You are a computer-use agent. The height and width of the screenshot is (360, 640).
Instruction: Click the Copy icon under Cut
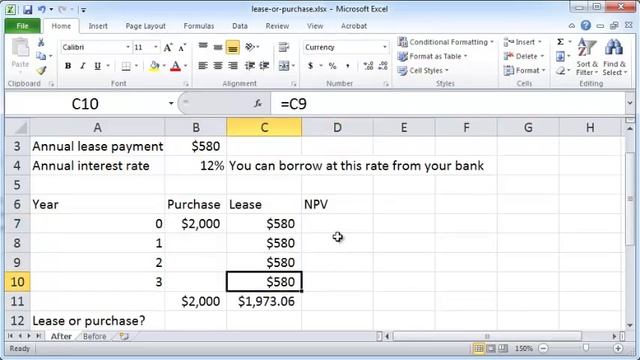pyautogui.click(x=41, y=56)
